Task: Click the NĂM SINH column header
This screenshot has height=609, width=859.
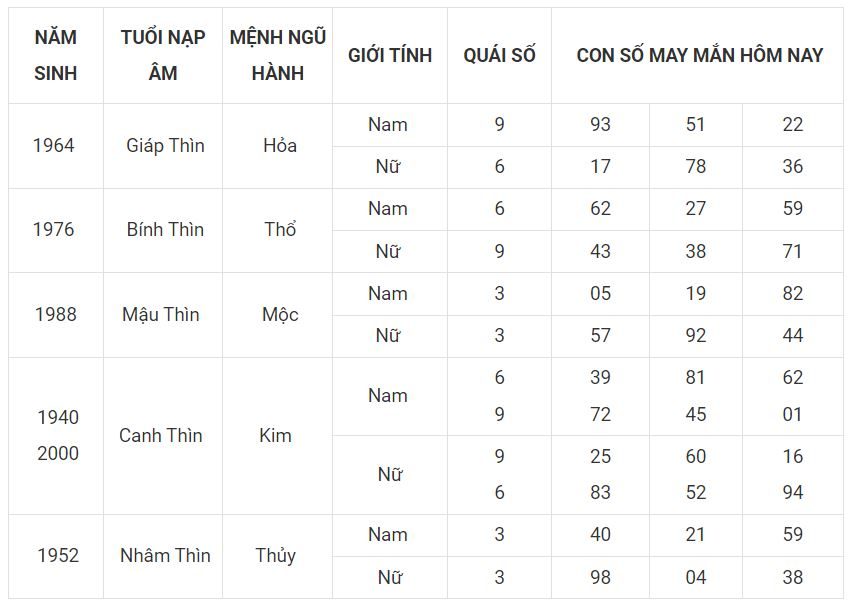Action: (56, 55)
